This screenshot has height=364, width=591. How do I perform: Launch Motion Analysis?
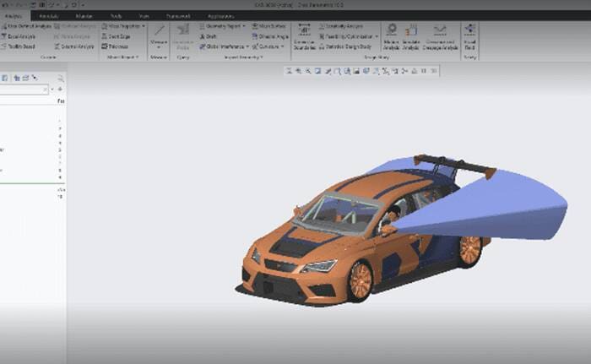coord(392,36)
